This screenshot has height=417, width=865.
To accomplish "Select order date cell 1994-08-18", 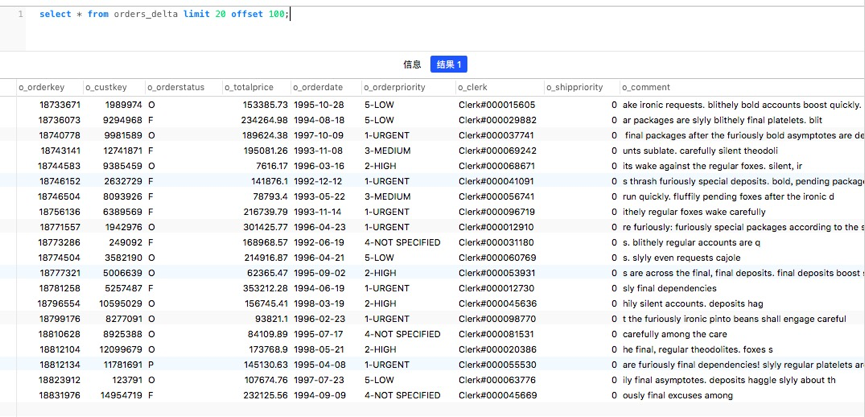I will click(318, 120).
